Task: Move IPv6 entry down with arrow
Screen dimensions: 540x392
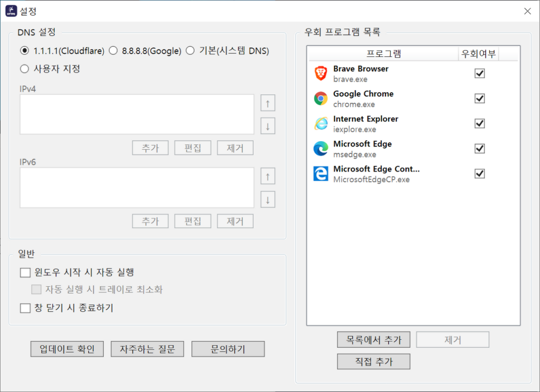Action: point(267,200)
